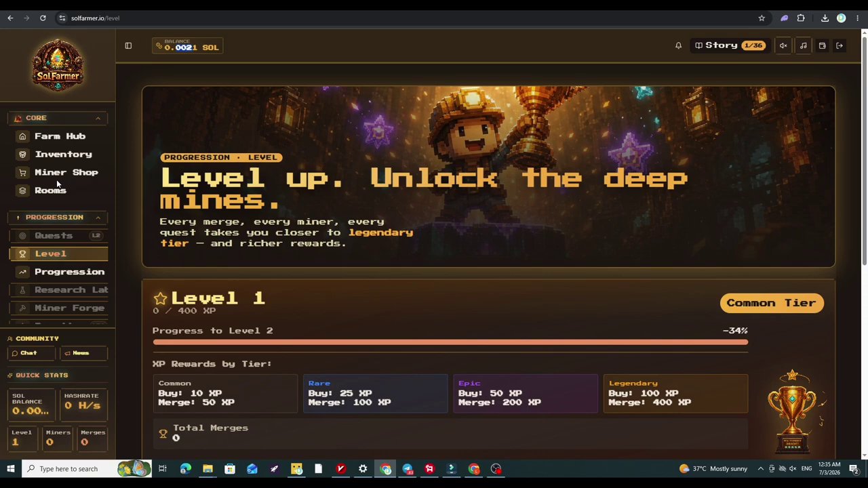
Task: Open Quests in sidebar
Action: [58, 235]
